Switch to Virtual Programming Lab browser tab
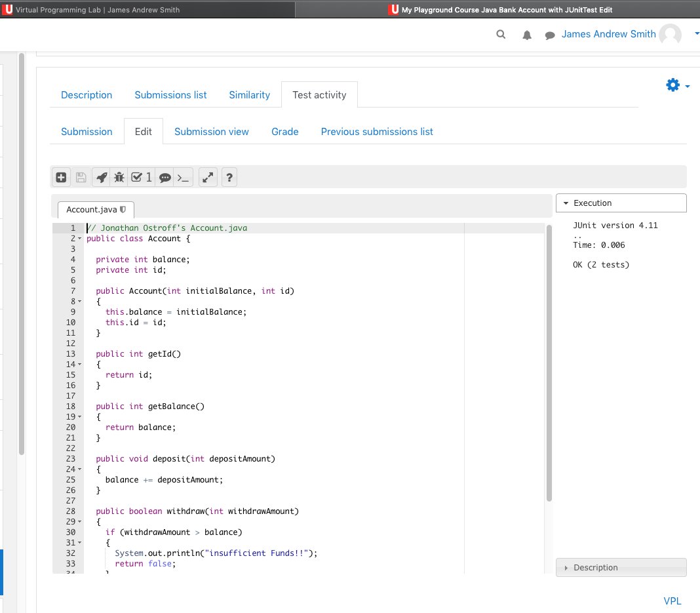The height and width of the screenshot is (613, 700). tap(147, 9)
